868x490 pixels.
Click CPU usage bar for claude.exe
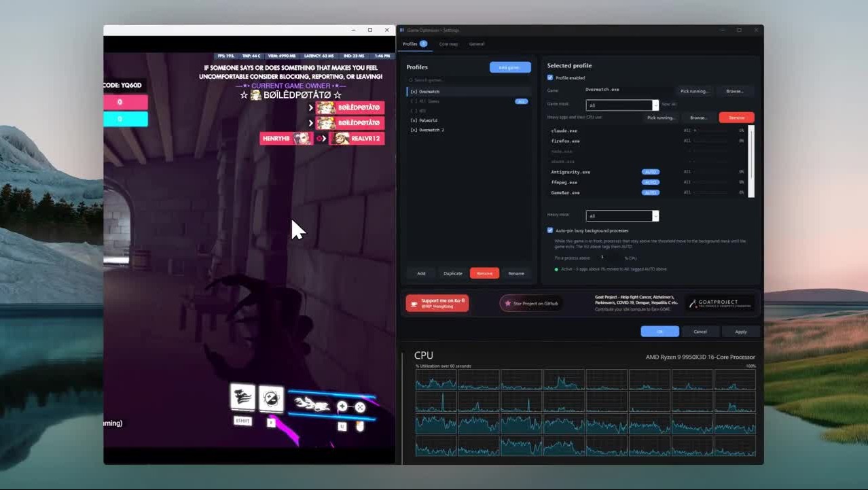click(x=710, y=130)
